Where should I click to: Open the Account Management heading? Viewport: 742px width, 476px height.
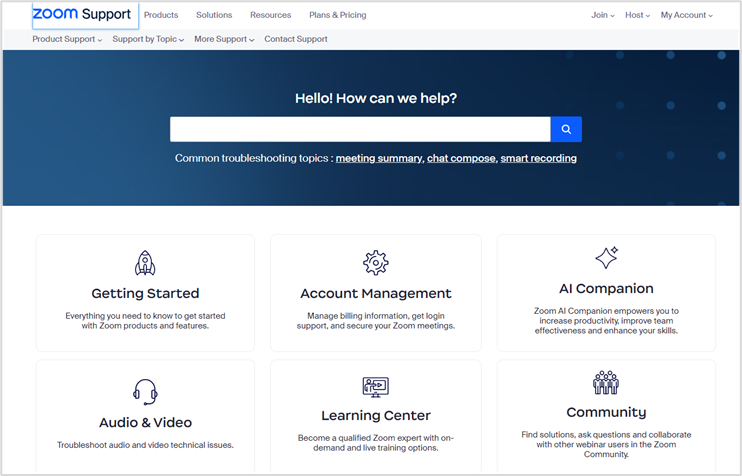pos(376,293)
